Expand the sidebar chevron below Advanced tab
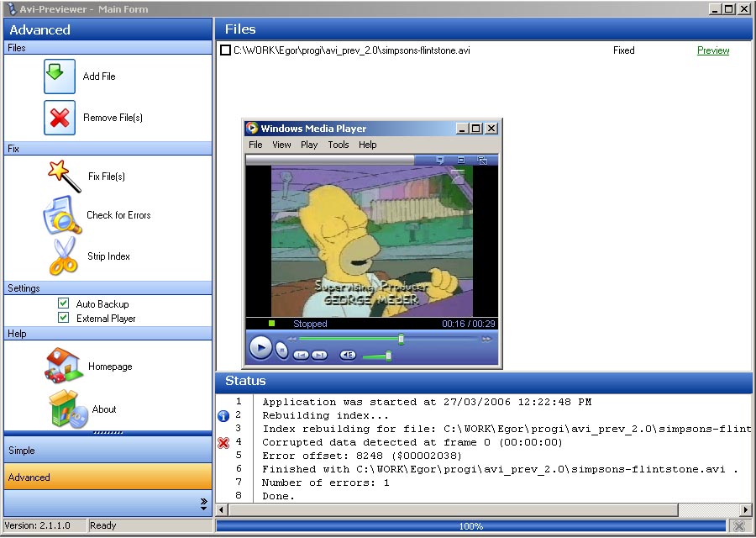756x538 pixels. (203, 504)
